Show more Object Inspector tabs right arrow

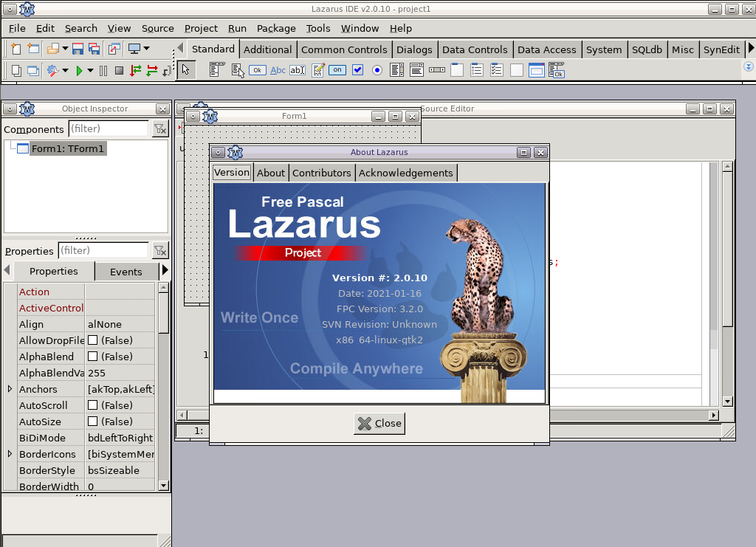(x=165, y=270)
